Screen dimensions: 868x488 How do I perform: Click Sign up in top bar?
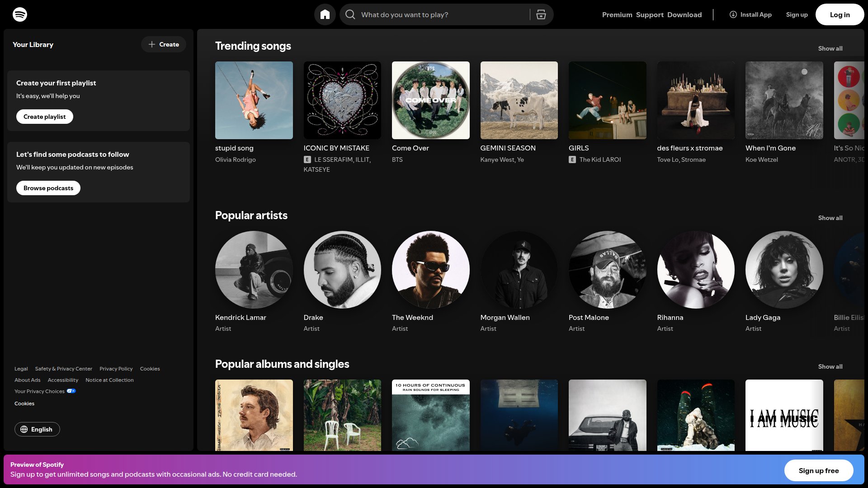(x=797, y=14)
